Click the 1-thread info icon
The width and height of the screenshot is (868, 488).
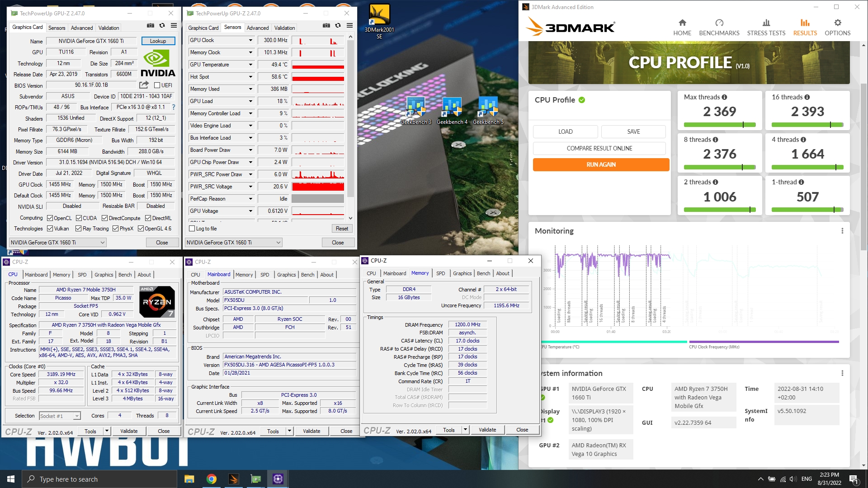click(801, 182)
